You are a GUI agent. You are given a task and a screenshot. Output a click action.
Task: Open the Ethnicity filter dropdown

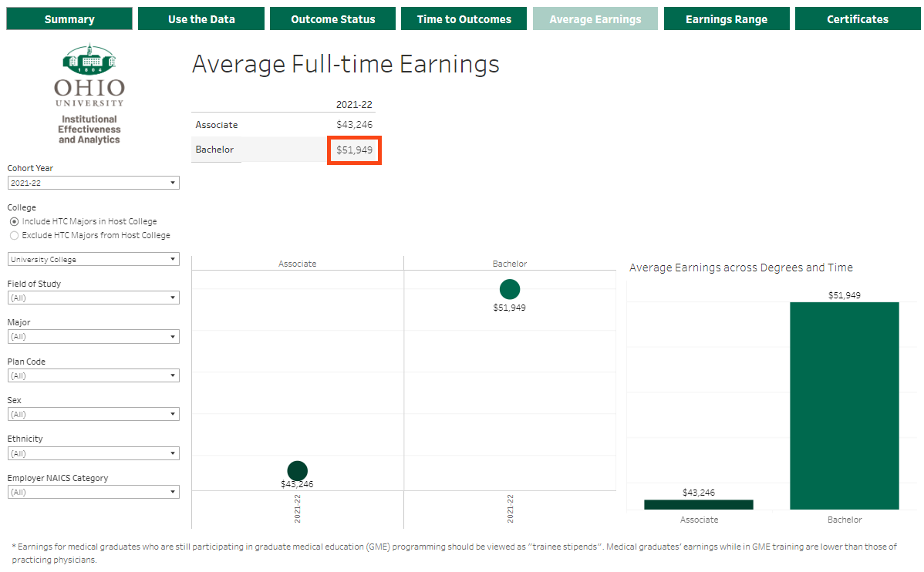point(93,453)
